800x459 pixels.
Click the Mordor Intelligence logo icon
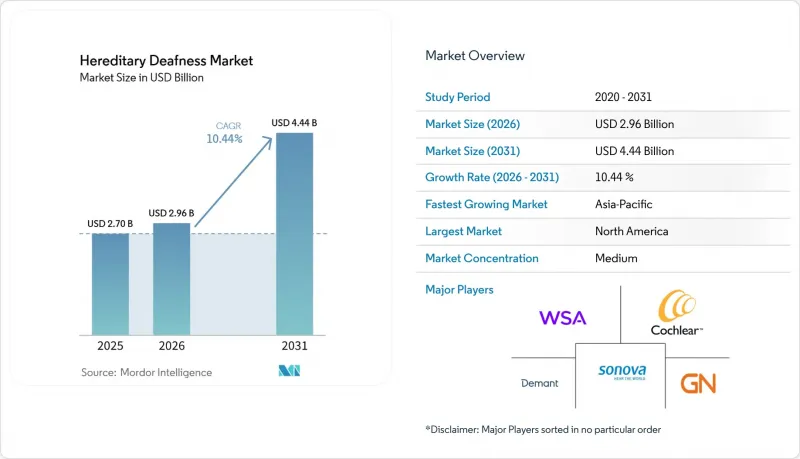pos(289,371)
